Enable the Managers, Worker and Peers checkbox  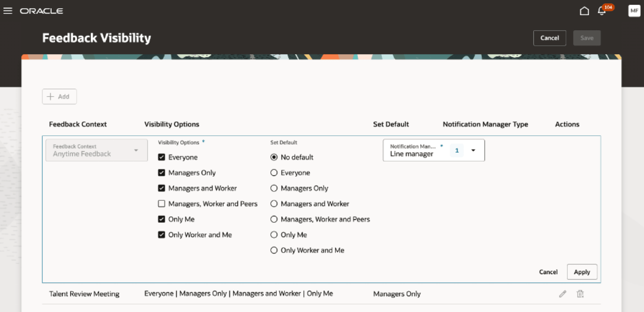162,203
